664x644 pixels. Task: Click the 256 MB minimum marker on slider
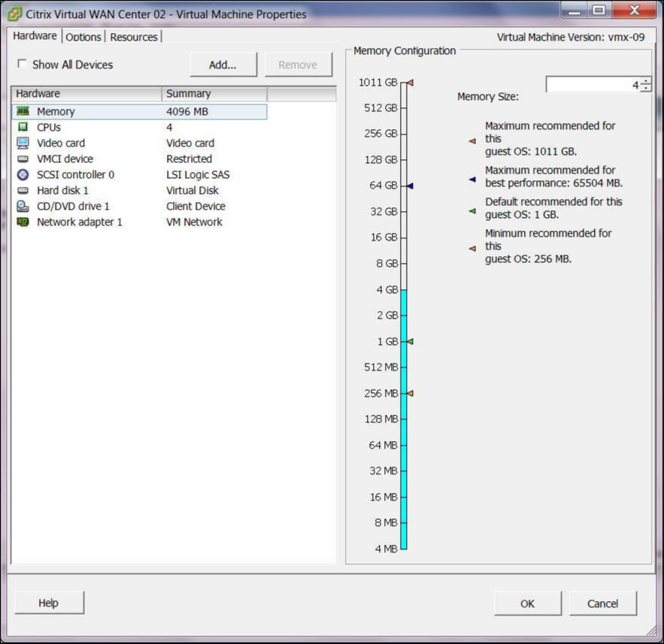410,394
